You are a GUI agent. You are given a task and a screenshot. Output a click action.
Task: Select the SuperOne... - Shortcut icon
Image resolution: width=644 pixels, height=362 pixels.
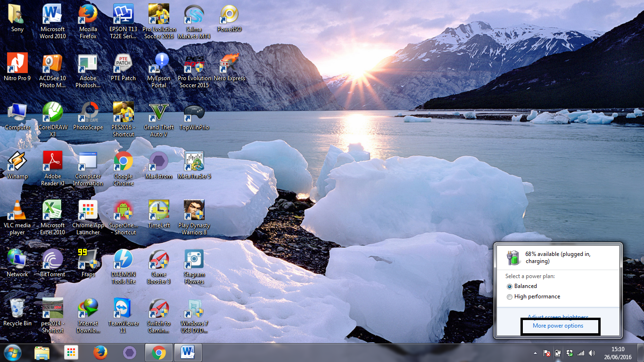tap(124, 218)
